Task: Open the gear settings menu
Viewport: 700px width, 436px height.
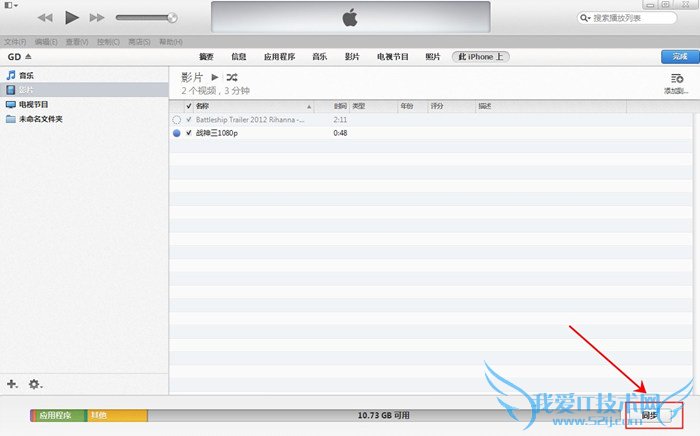Action: [x=35, y=384]
